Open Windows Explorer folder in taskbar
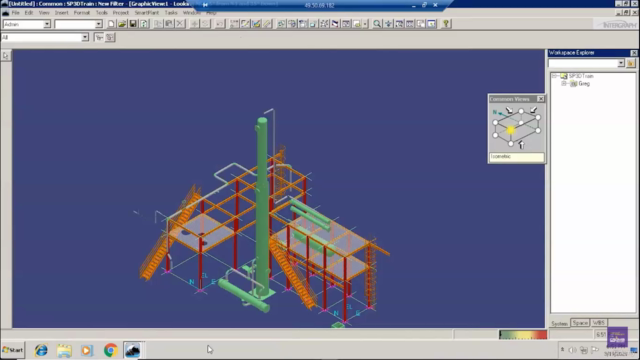The height and width of the screenshot is (360, 640). pyautogui.click(x=64, y=350)
